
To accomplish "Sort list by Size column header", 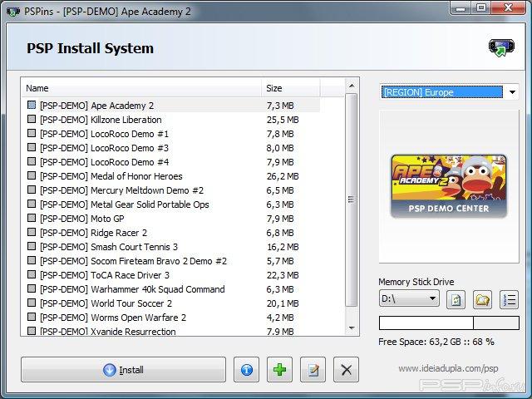I will coord(290,88).
